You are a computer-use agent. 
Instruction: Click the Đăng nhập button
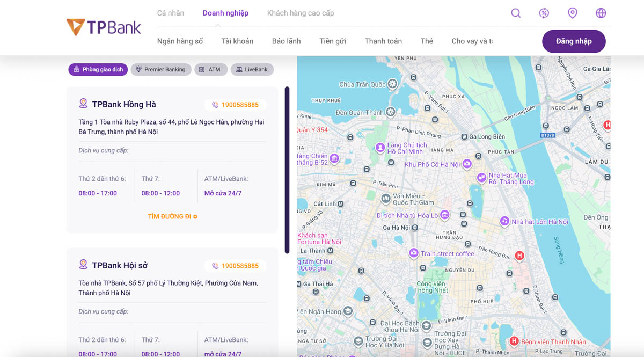click(574, 41)
